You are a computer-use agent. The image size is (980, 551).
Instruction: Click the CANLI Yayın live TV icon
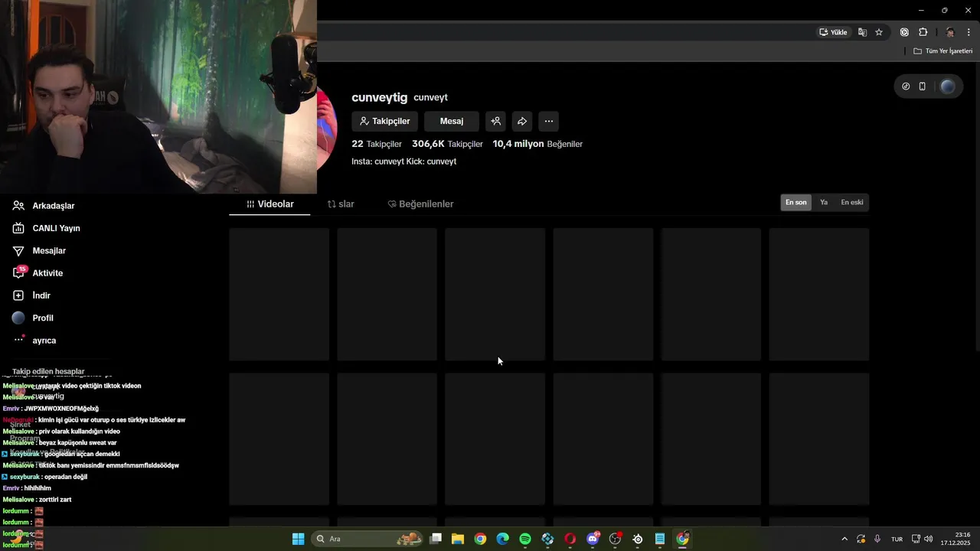pos(19,228)
